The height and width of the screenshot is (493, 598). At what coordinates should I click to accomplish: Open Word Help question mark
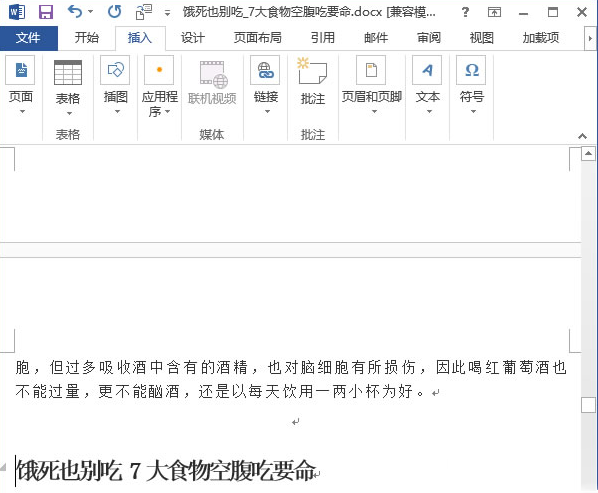465,13
